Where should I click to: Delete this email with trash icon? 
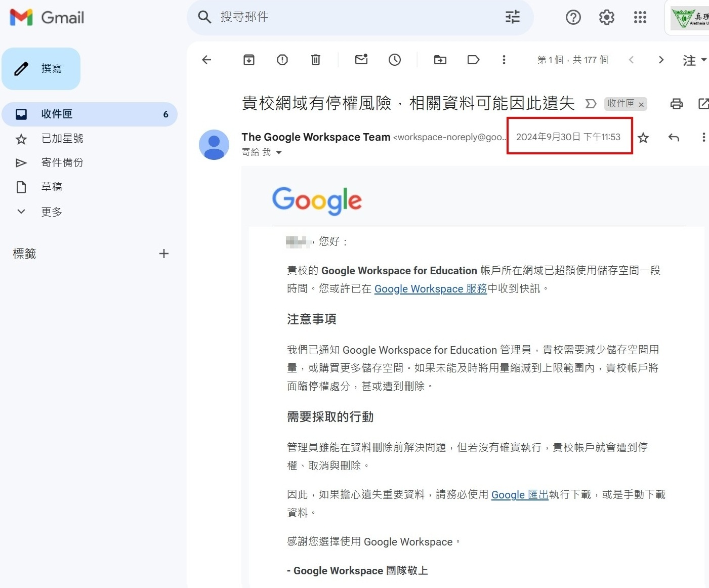(x=316, y=60)
